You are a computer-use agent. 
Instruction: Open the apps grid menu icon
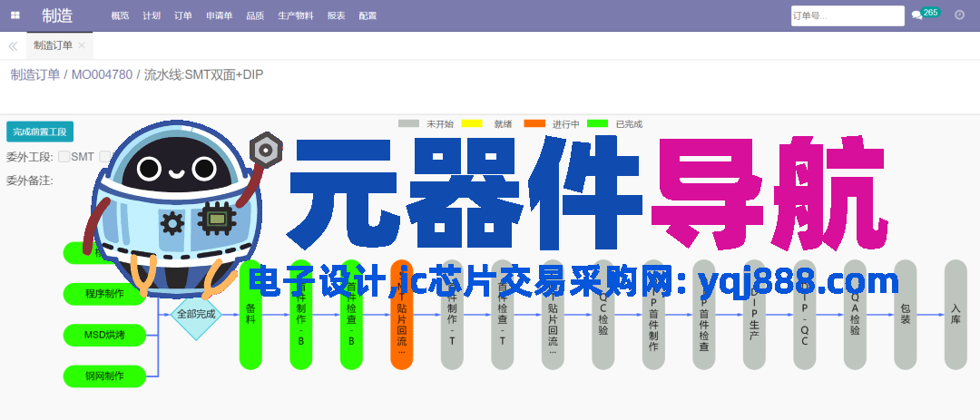(x=15, y=15)
